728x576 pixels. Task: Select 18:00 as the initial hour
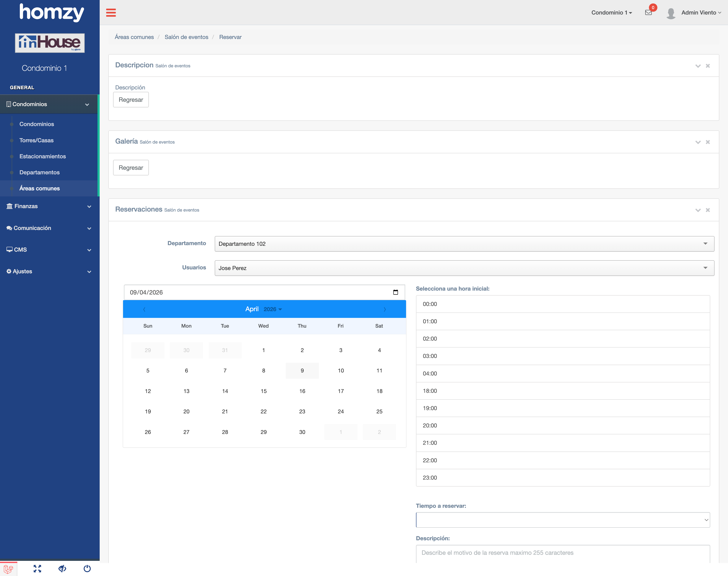(x=563, y=391)
